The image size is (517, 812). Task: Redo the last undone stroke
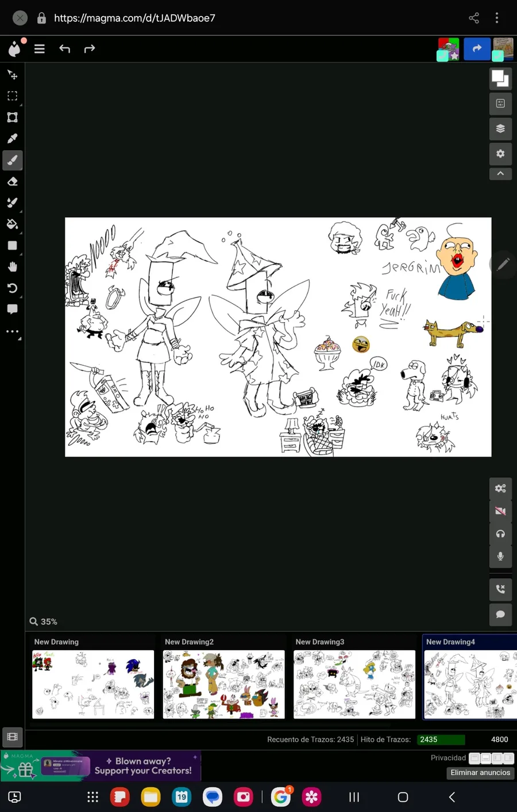(90, 49)
